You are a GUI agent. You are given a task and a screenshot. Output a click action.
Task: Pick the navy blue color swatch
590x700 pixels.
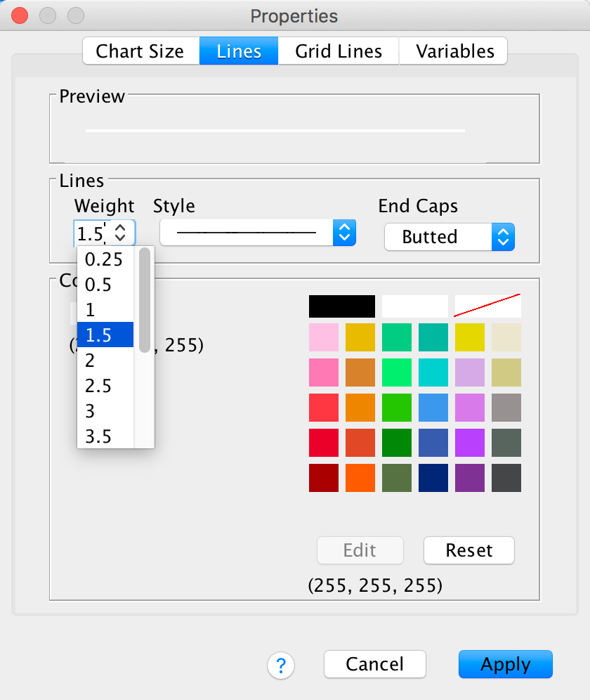(x=433, y=478)
